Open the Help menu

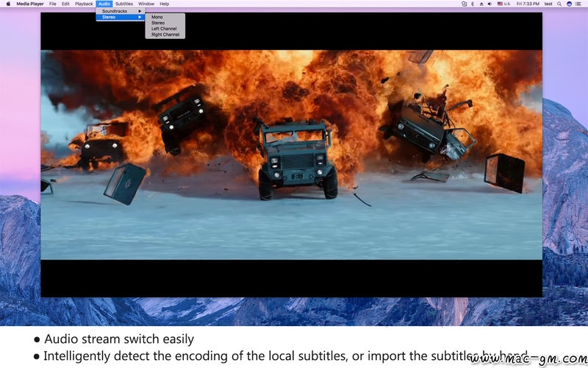coord(164,4)
